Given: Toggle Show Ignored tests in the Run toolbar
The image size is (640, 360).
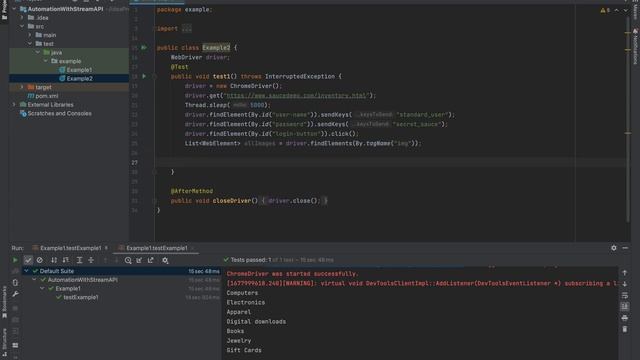Looking at the screenshot, I should point(40,260).
